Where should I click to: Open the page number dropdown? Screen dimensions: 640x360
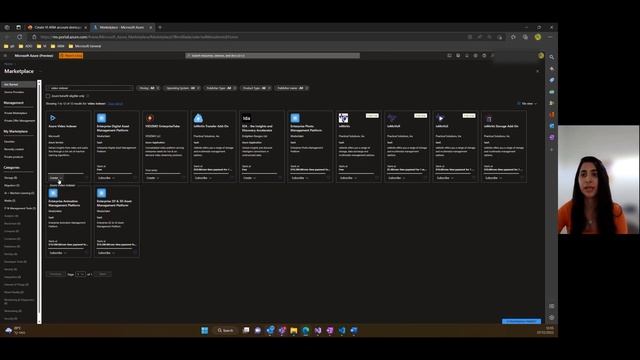(80, 274)
